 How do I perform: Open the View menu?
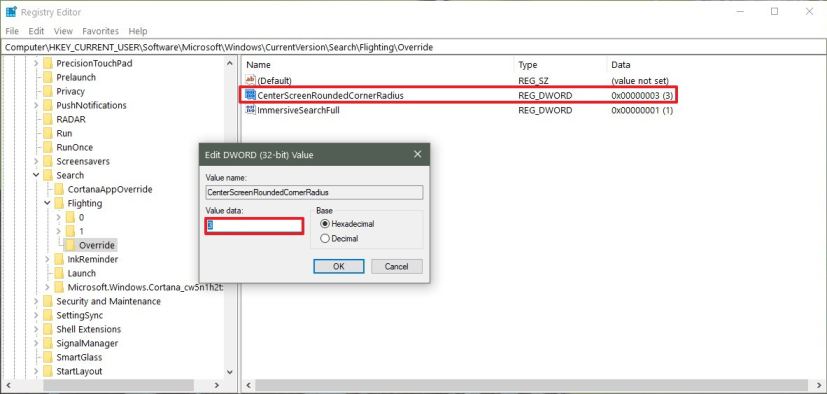[63, 31]
